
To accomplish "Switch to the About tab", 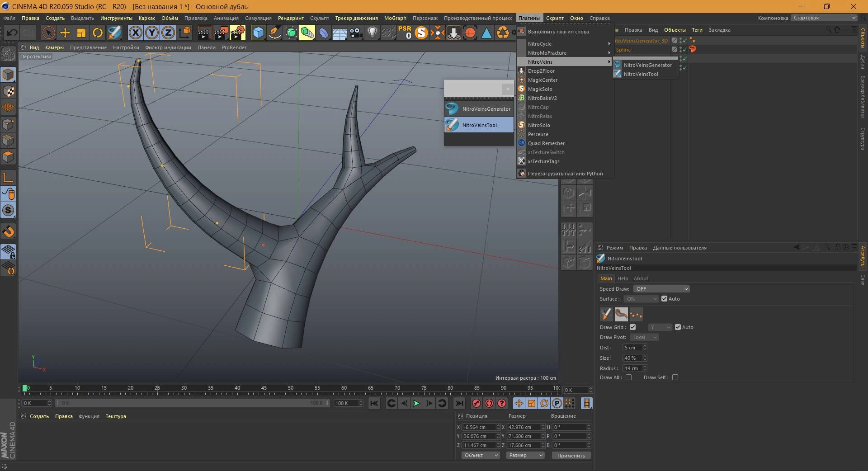I will click(641, 278).
